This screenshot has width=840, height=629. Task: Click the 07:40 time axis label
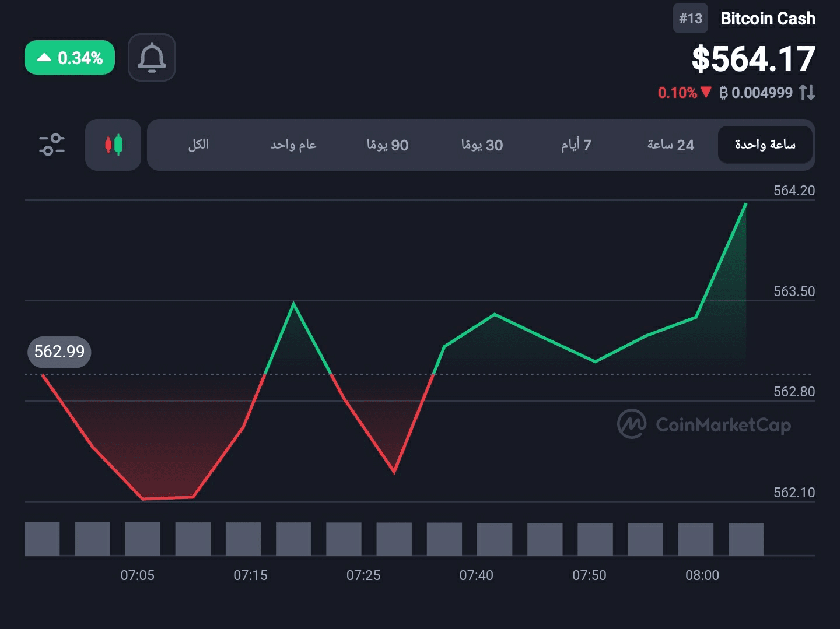[476, 575]
